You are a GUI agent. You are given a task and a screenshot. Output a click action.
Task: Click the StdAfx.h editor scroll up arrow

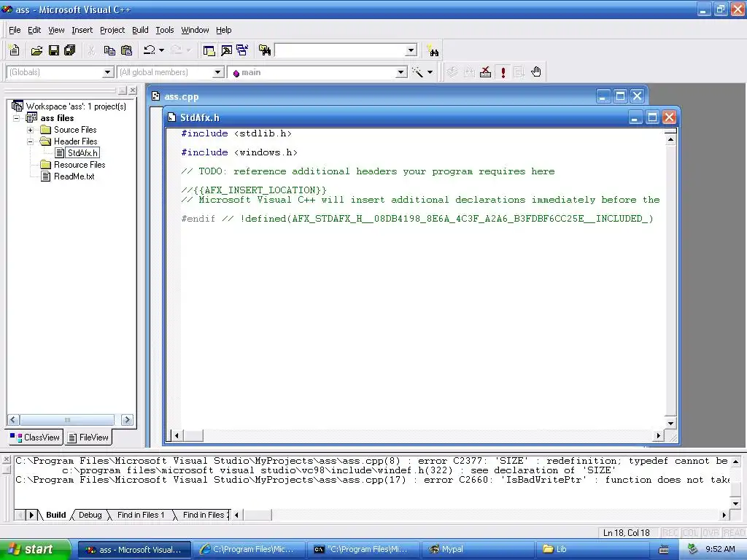pos(671,139)
